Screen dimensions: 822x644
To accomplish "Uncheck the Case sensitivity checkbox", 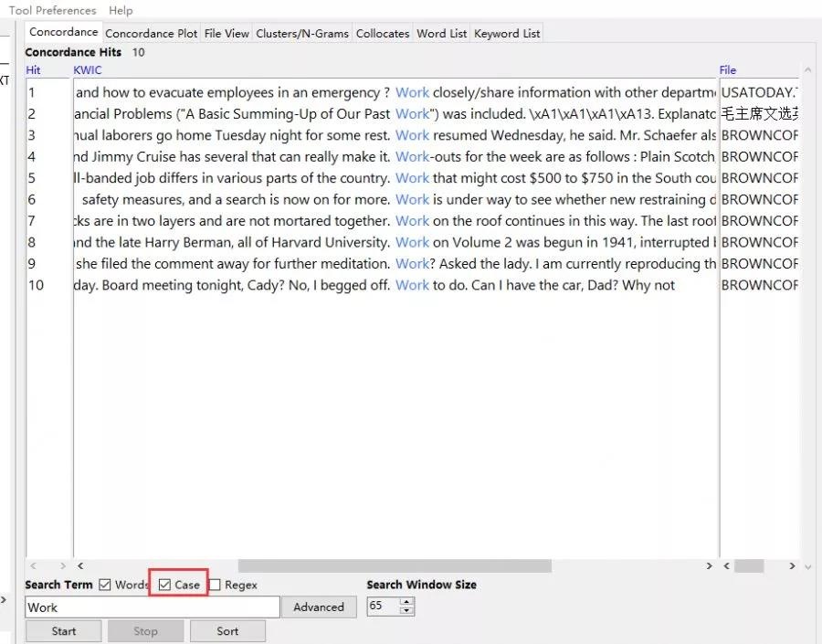I will point(164,585).
